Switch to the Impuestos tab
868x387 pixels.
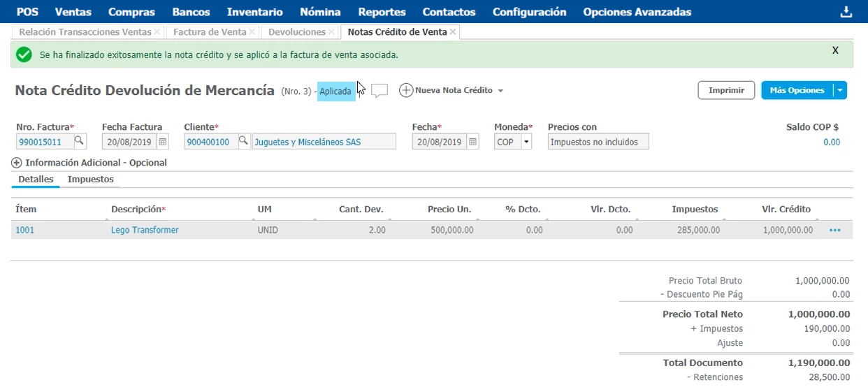pyautogui.click(x=90, y=180)
